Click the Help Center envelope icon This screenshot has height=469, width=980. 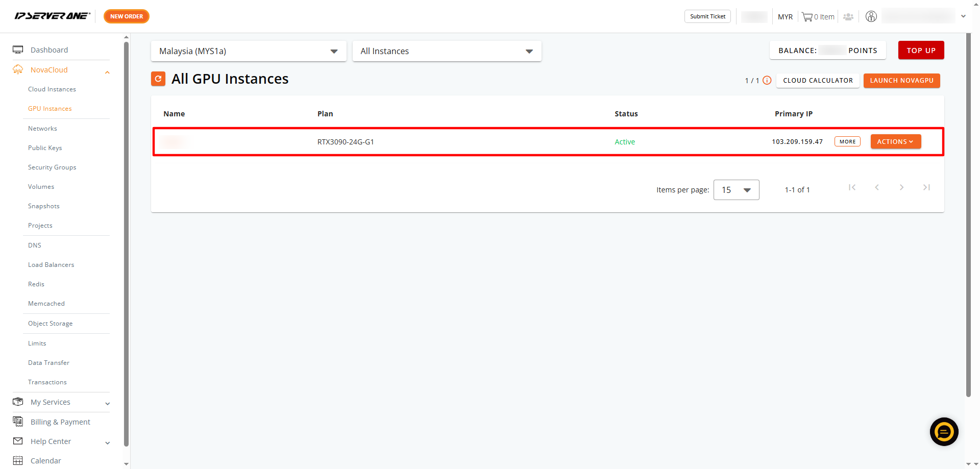pyautogui.click(x=18, y=441)
